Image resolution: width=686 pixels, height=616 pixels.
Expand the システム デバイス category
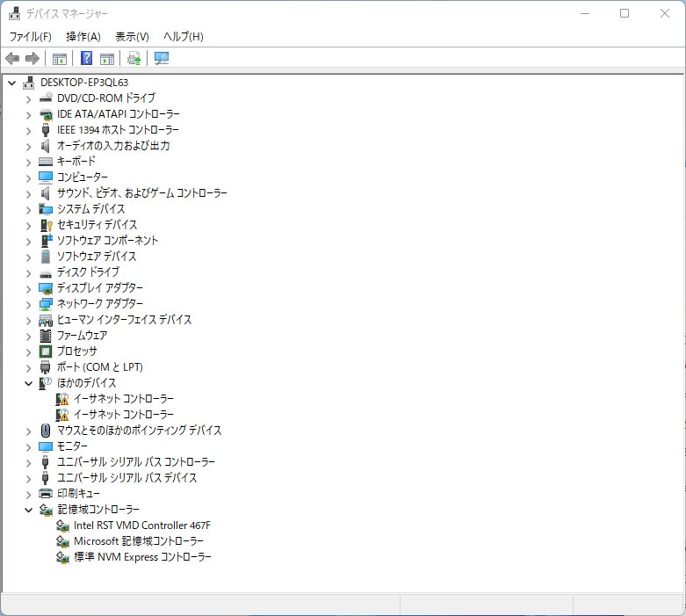28,210
